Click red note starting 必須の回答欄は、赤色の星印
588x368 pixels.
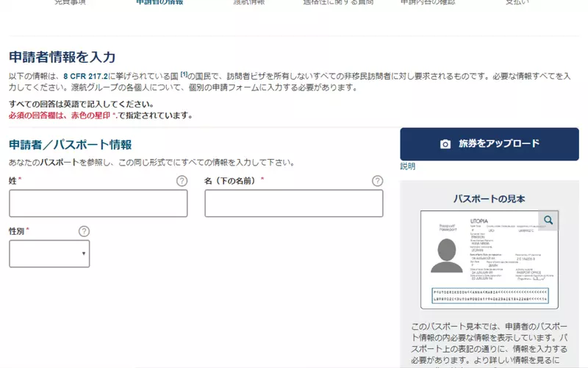click(101, 116)
